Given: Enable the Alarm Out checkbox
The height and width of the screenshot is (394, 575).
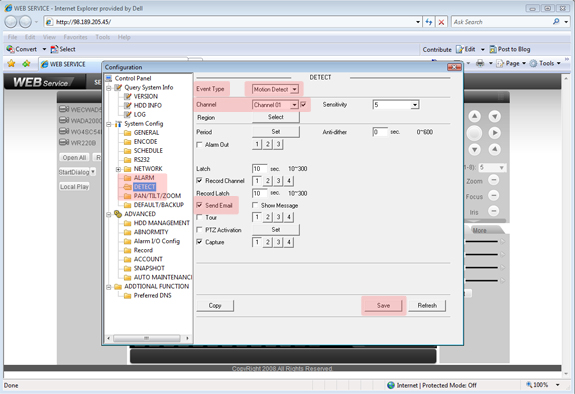Looking at the screenshot, I should (199, 145).
